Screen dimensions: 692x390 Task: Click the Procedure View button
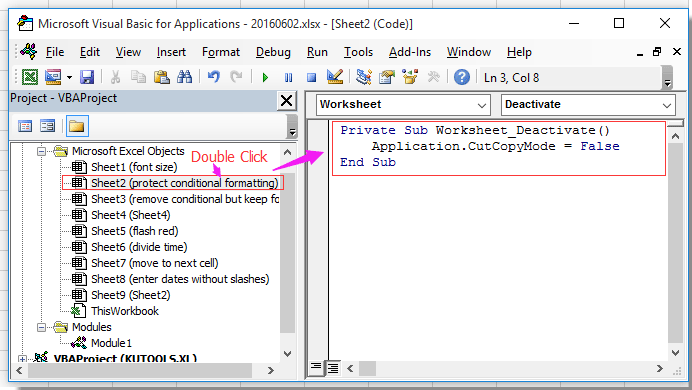[316, 367]
